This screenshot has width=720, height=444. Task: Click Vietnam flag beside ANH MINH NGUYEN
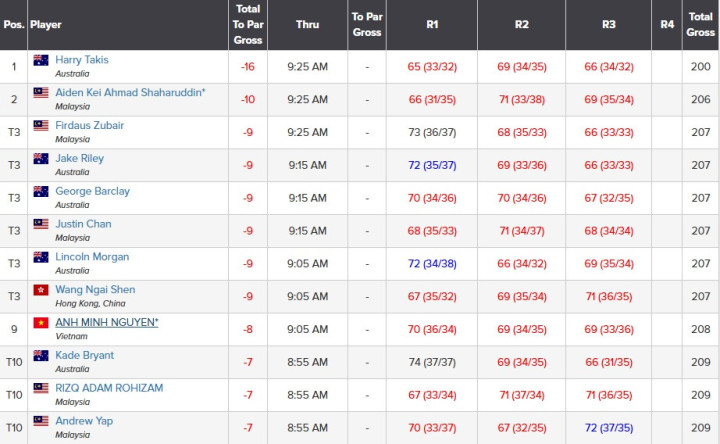point(41,323)
